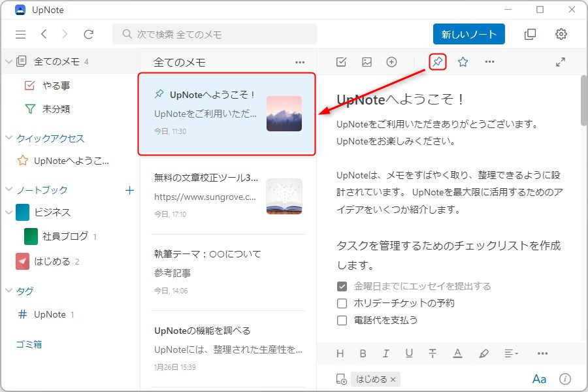
Task: Add a new notebook with plus icon
Action: tap(130, 191)
